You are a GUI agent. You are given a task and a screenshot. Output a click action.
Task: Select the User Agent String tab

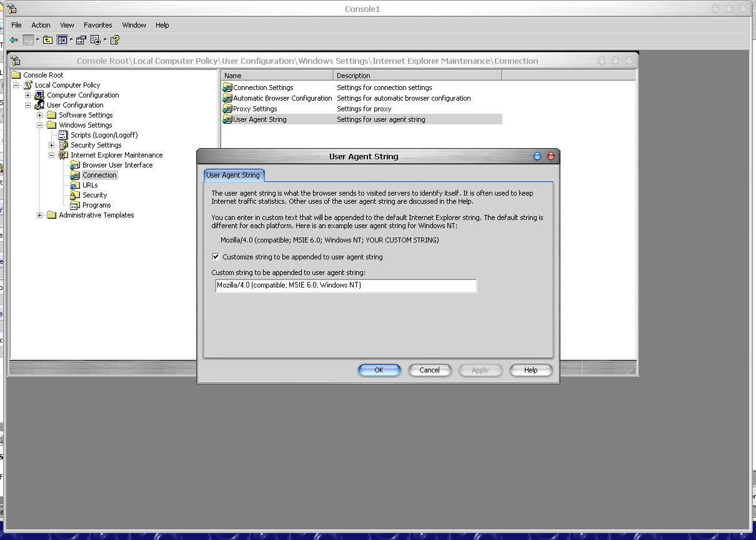233,175
